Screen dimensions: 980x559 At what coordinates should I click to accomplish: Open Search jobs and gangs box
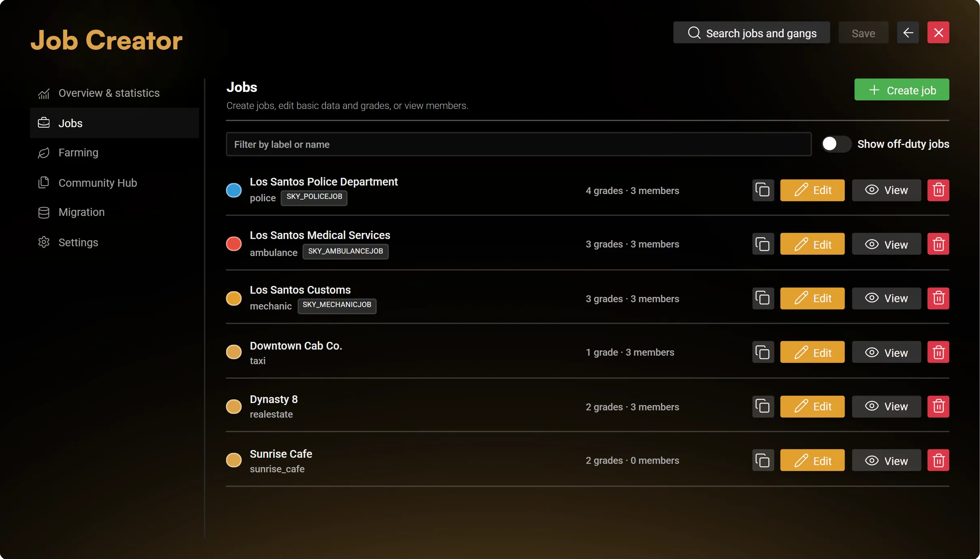751,32
